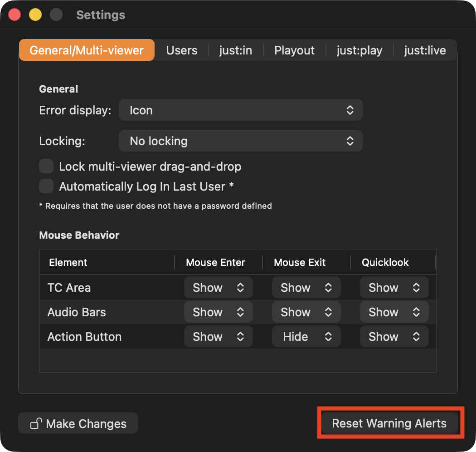The height and width of the screenshot is (452, 476).
Task: Change Action Button Mouse Exit Hide dropdown
Action: coord(306,336)
